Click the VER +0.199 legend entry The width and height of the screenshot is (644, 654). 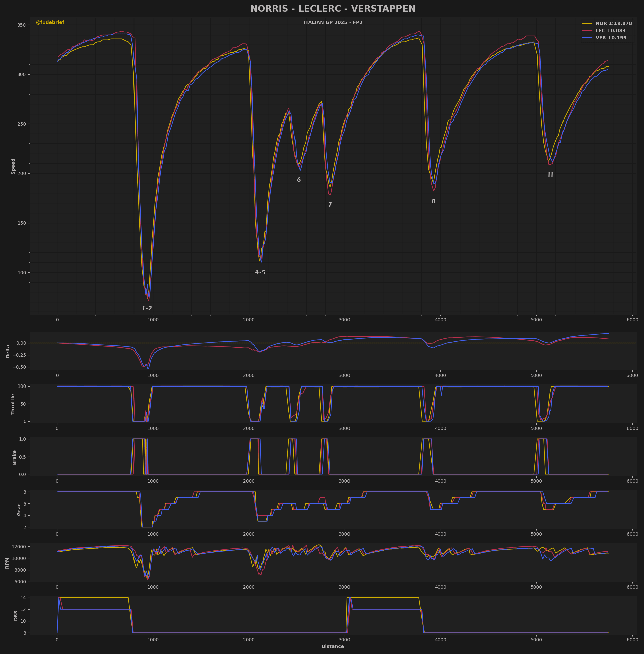tap(611, 38)
